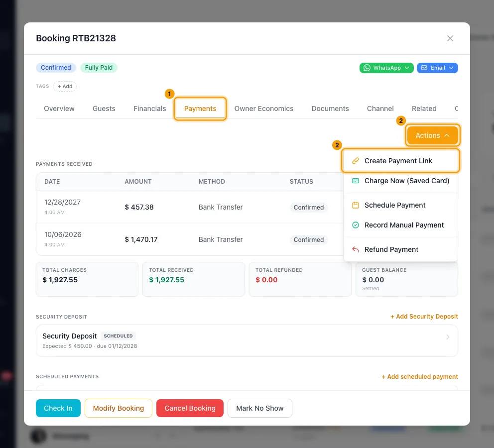Click the link icon beside Create Payment Link

coord(356,161)
